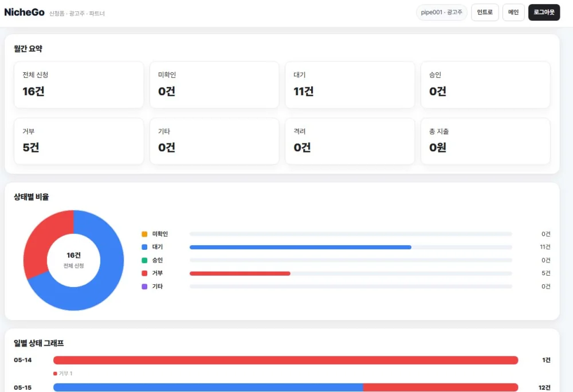The width and height of the screenshot is (573, 392).
Task: Click the red 거부 progress bar
Action: 240,273
